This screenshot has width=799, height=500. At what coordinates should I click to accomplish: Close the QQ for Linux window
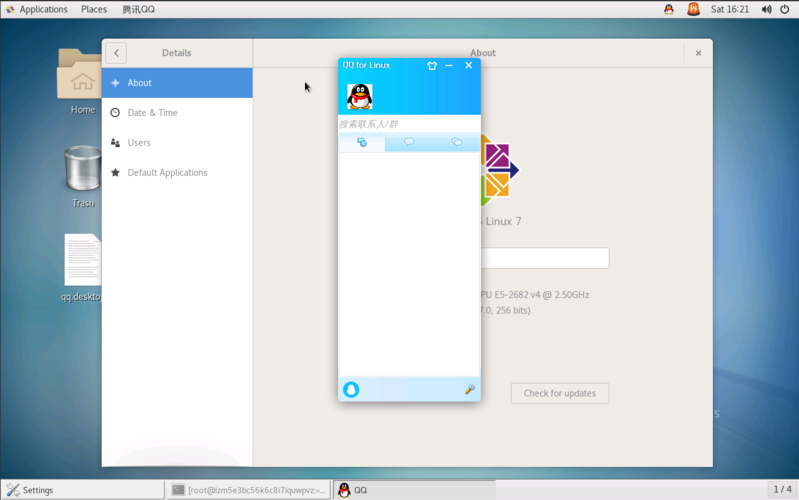(469, 65)
